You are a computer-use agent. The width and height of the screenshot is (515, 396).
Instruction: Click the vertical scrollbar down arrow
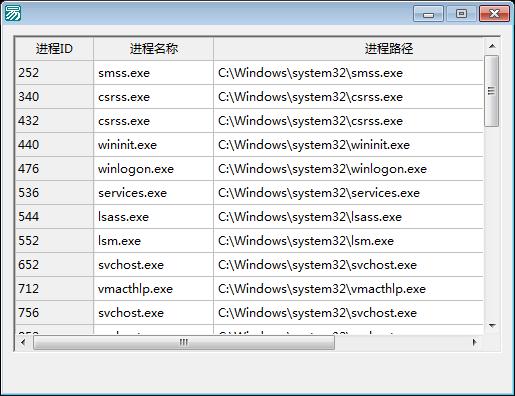click(492, 326)
